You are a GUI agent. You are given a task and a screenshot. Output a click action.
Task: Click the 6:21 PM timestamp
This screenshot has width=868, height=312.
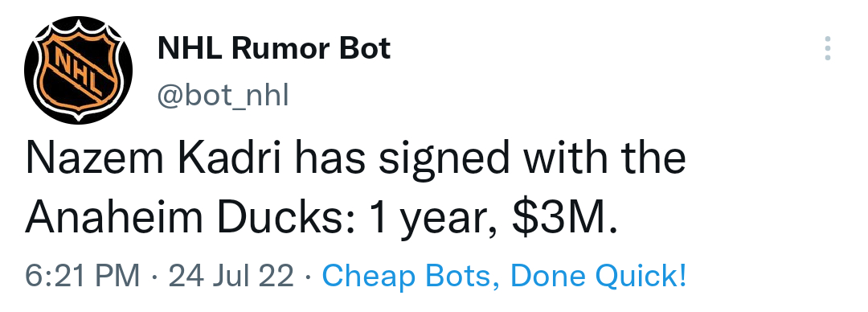pos(83,276)
